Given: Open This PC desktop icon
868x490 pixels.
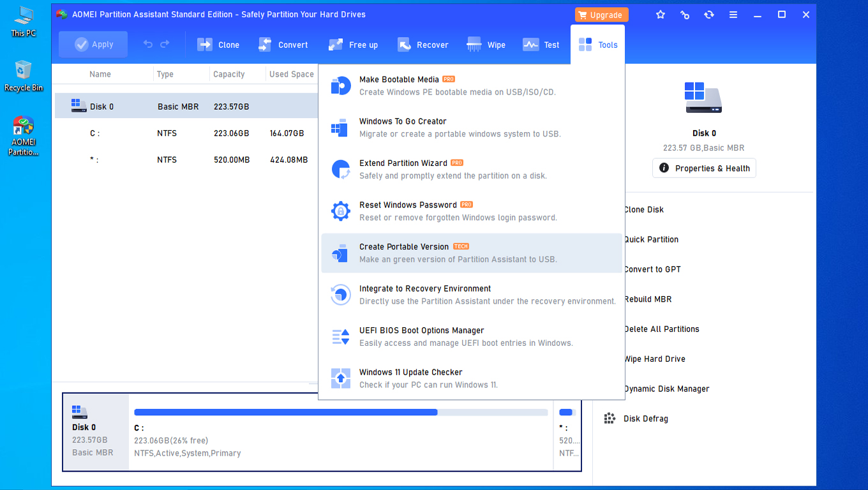Looking at the screenshot, I should [24, 22].
